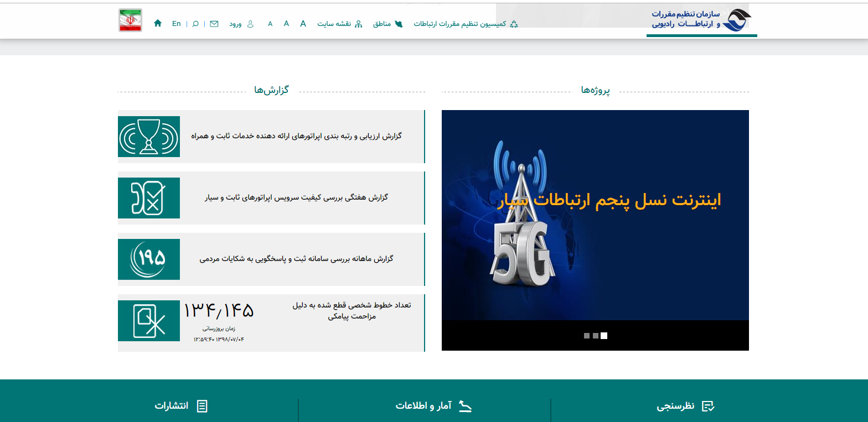The width and height of the screenshot is (868, 422).
Task: Click the blocked SIM card icon
Action: [149, 321]
